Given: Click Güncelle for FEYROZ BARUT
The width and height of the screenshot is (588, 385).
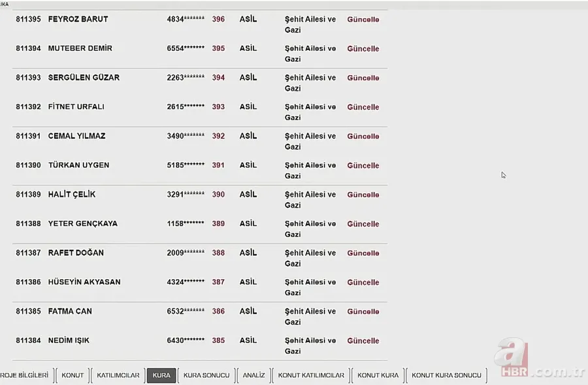Looking at the screenshot, I should click(x=363, y=20).
